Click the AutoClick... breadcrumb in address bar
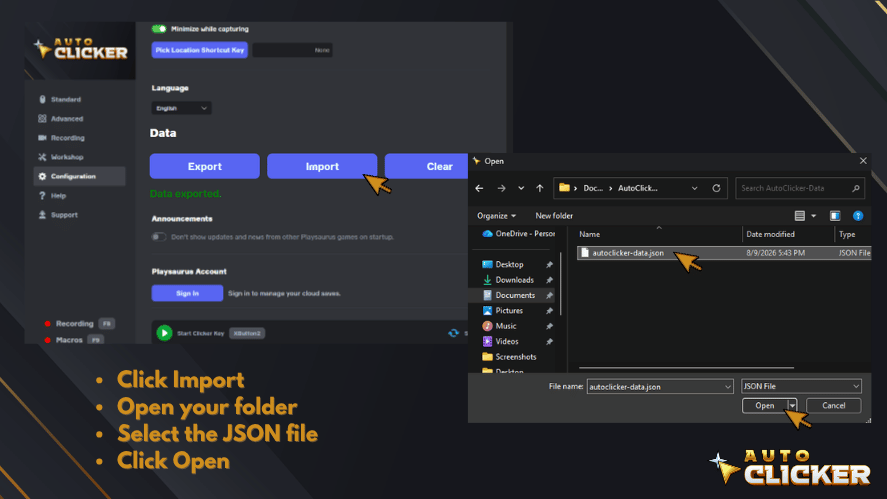Screen dimensions: 887x499 (638, 188)
